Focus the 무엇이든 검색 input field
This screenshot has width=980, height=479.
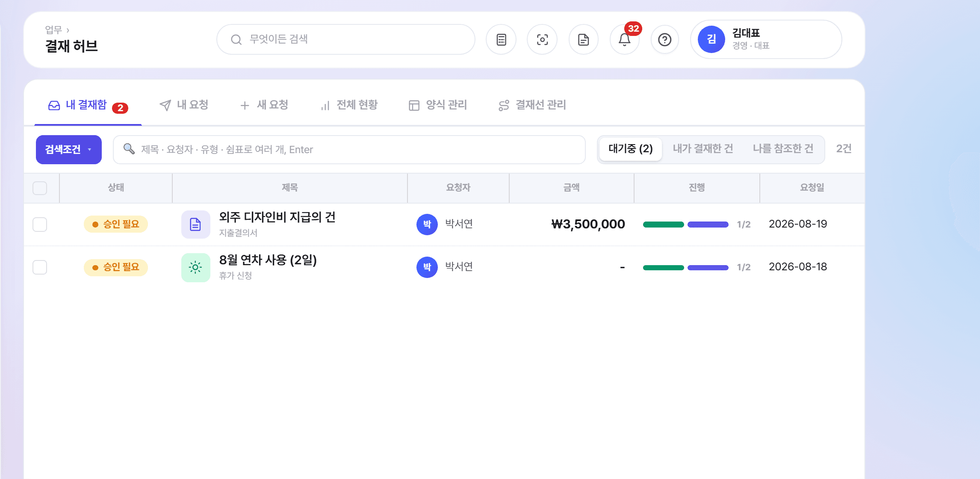pos(346,39)
